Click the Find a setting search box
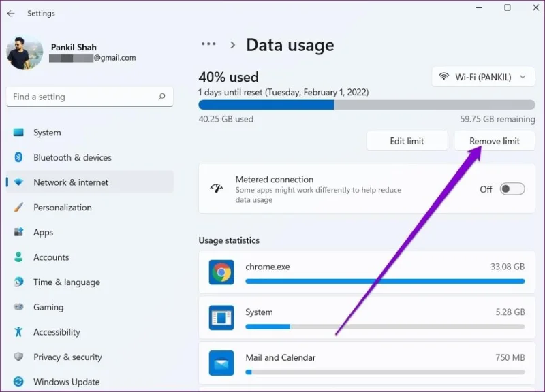Viewport: 545px width, 392px height. pos(90,97)
